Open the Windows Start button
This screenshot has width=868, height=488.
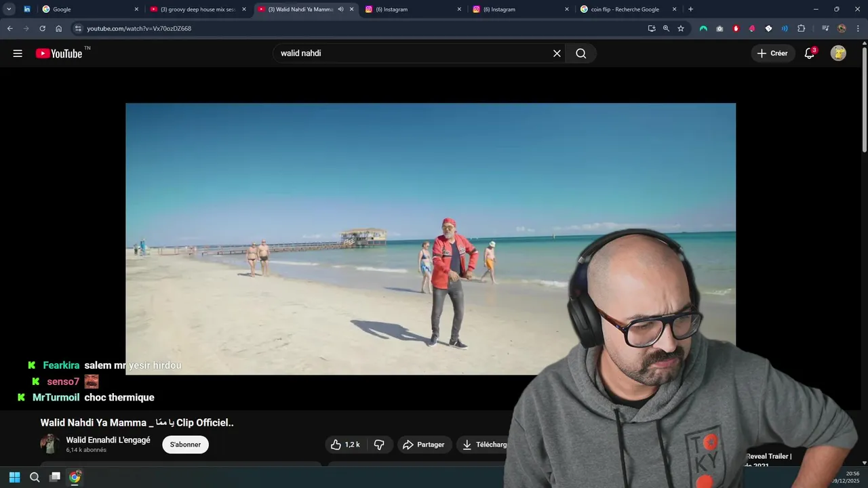tap(14, 477)
